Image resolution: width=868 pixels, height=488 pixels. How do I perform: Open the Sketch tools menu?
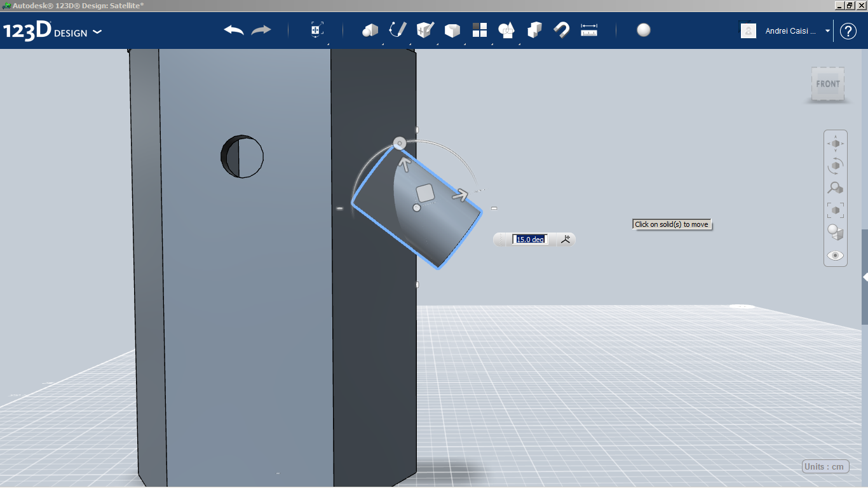[397, 30]
